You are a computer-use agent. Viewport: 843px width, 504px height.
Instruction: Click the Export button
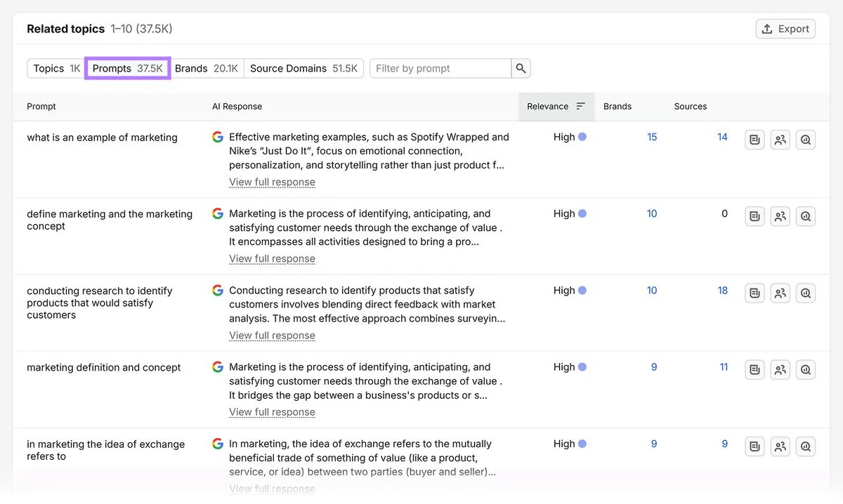(x=785, y=29)
